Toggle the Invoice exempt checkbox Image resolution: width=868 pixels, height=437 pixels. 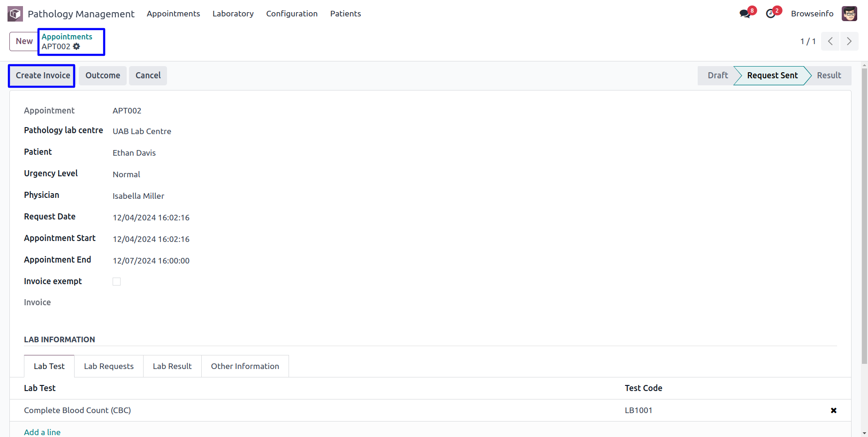click(117, 281)
